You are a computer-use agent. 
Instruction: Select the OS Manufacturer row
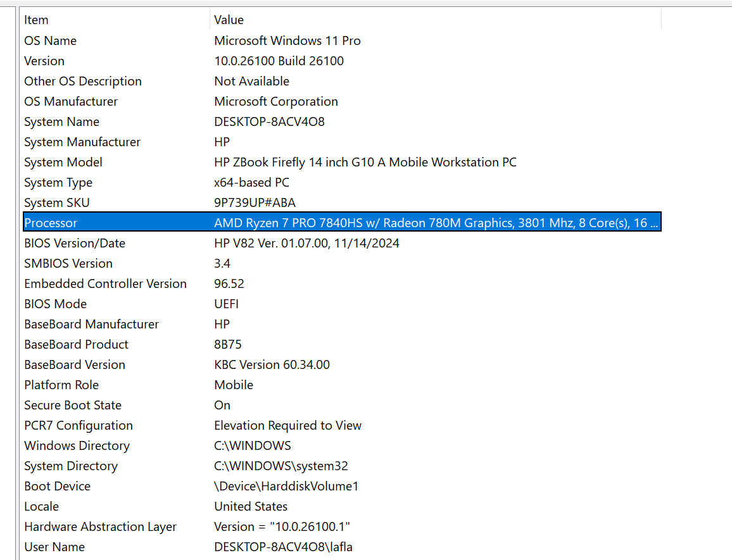pyautogui.click(x=342, y=101)
